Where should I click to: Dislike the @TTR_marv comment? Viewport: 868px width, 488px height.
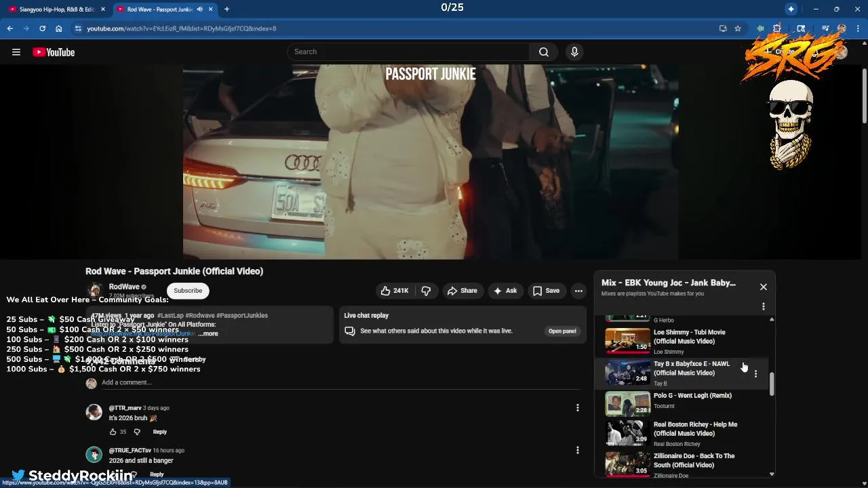click(x=137, y=432)
